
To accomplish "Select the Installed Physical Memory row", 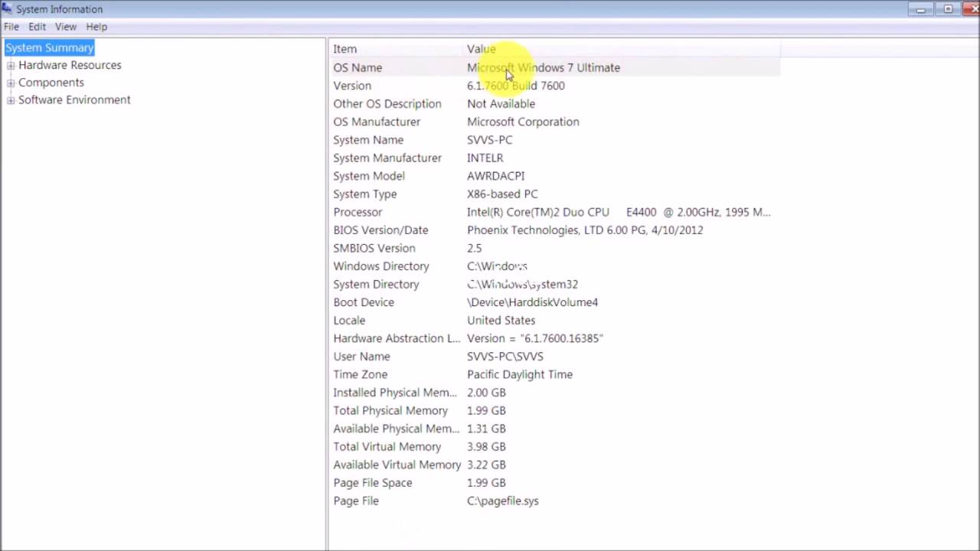I will [x=555, y=393].
